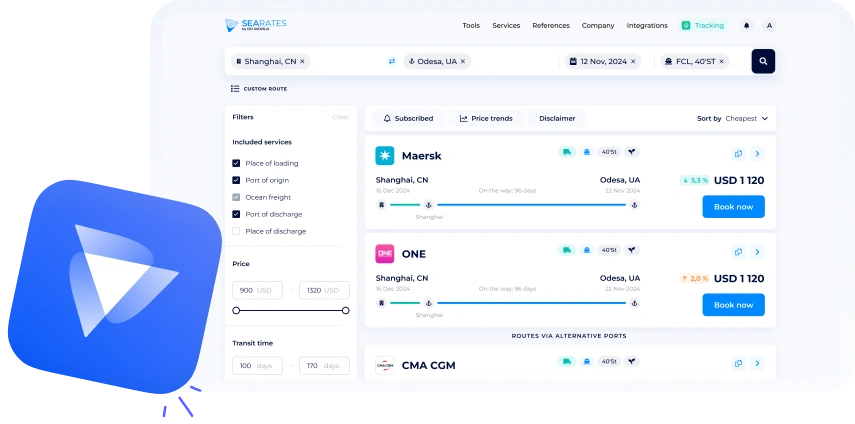Click the search magnifier button
The width and height of the screenshot is (855, 424).
pos(763,61)
